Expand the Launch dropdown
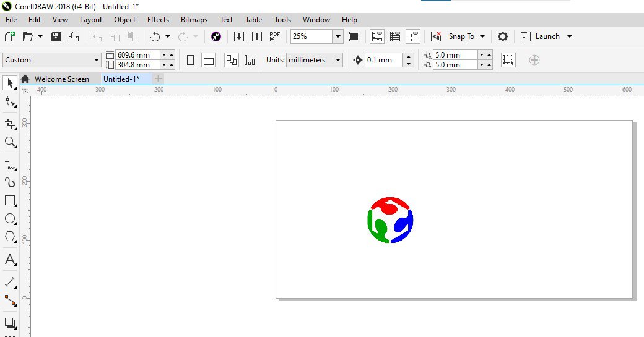Screen dimensions: 644x337 (570, 36)
